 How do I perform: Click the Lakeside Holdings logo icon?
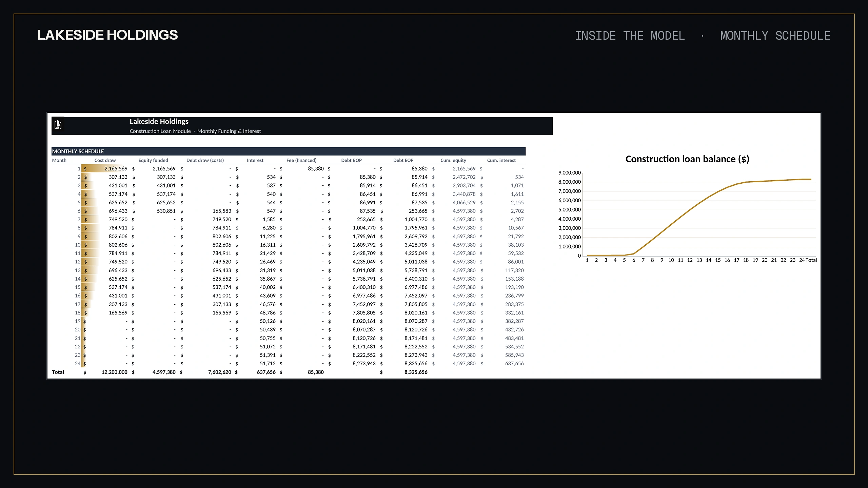[58, 125]
